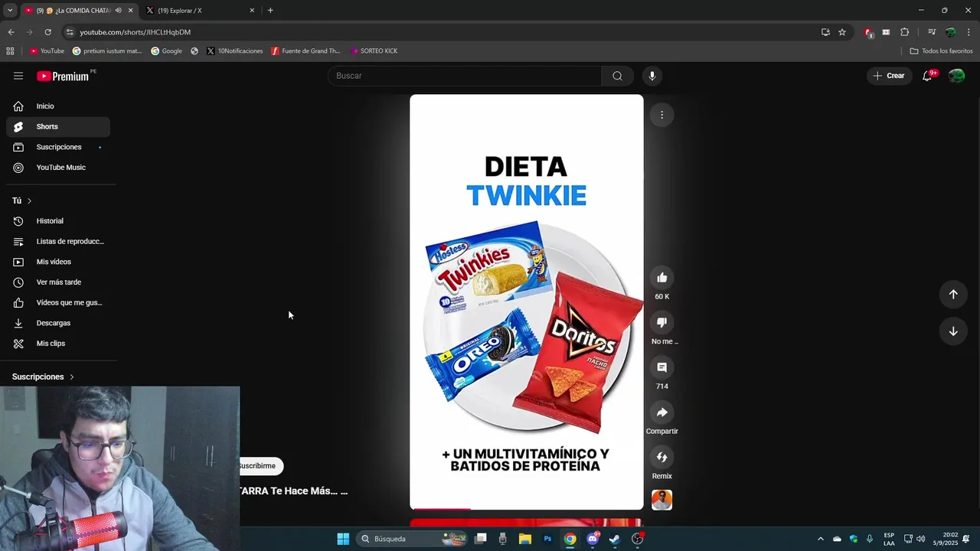Open a new browser tab

point(270,11)
